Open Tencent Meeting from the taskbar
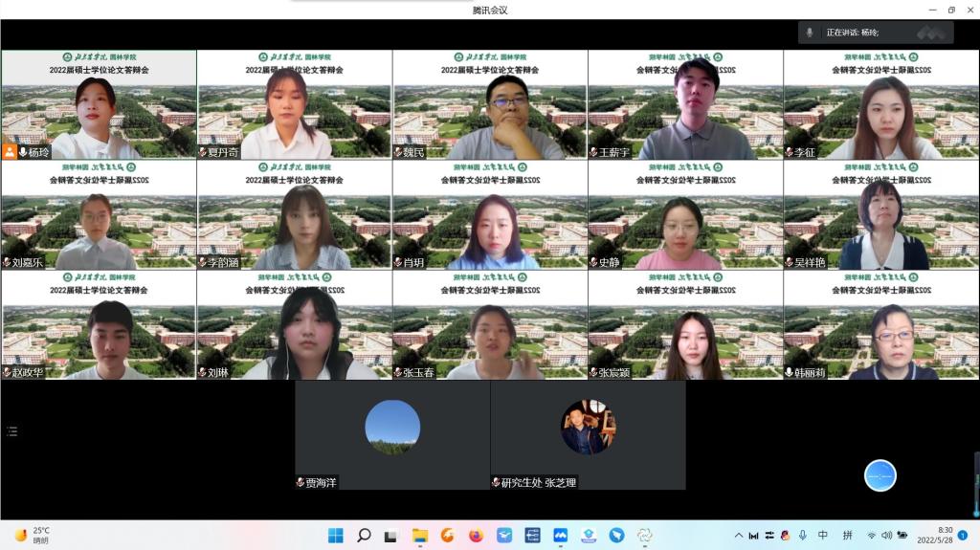Screen dimensions: 980x550 pyautogui.click(x=561, y=535)
